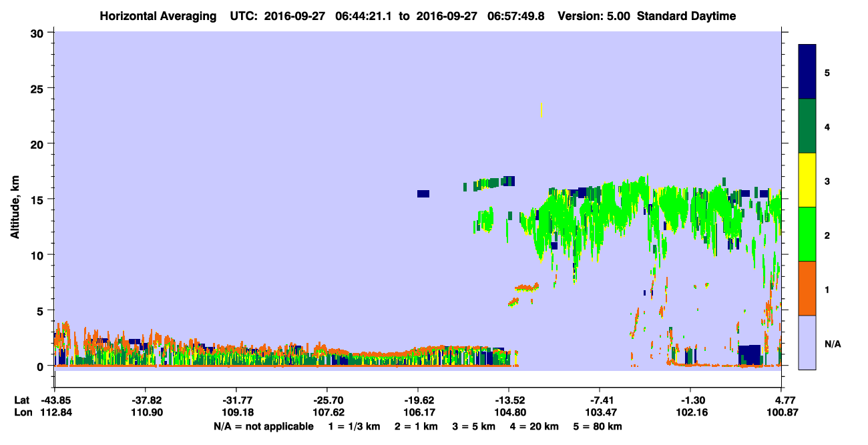This screenshot has height=445, width=868.
Task: Click the longitude value 103.47
Action: (x=600, y=412)
